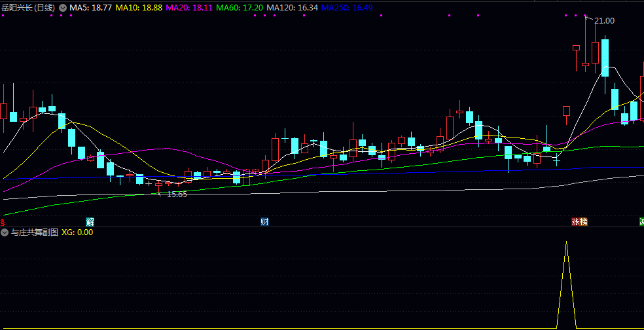Click the red $ marker icon

point(2,223)
